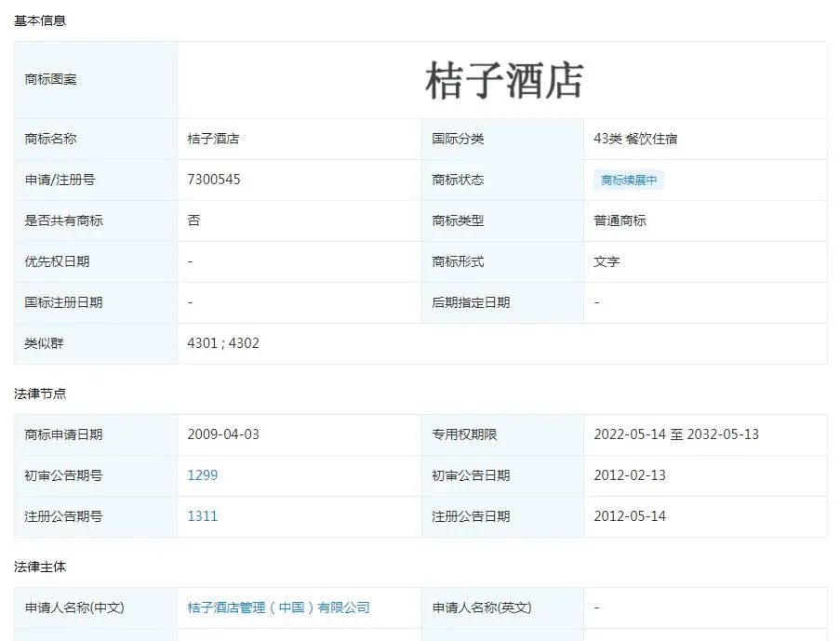Select the 43类 餐饮住宿 classification value
Image resolution: width=840 pixels, height=641 pixels.
point(636,139)
